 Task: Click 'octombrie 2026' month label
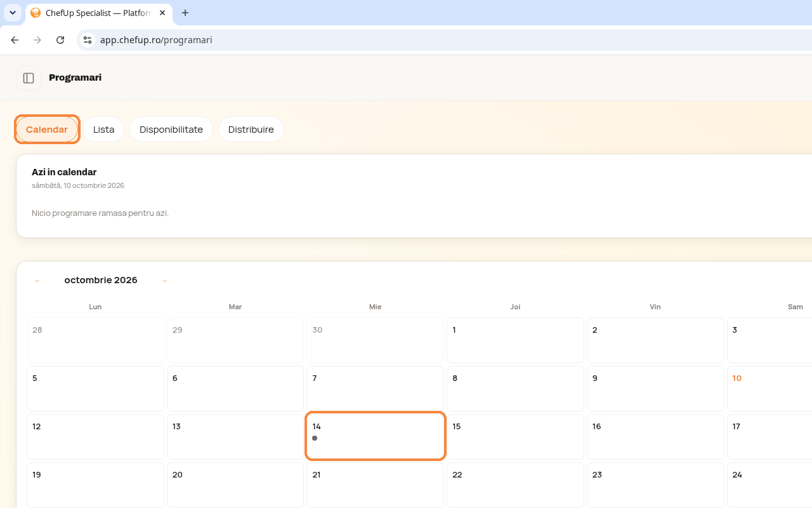point(101,281)
